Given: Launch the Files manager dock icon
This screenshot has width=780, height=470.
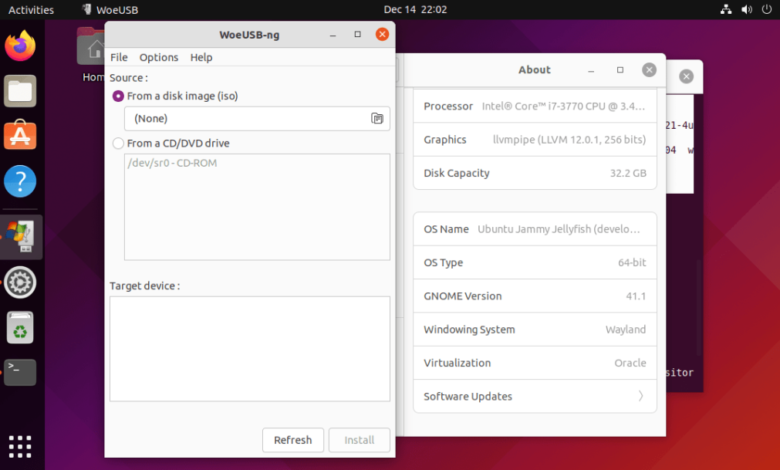Looking at the screenshot, I should 20,91.
